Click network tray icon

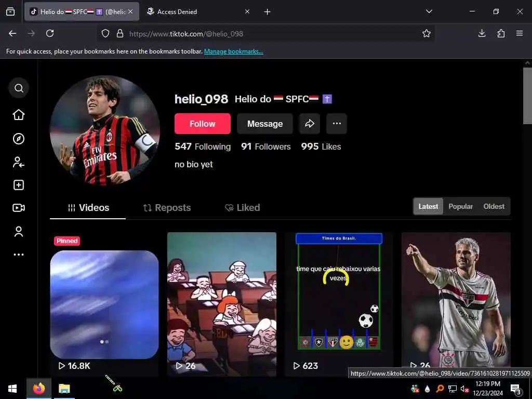453,389
